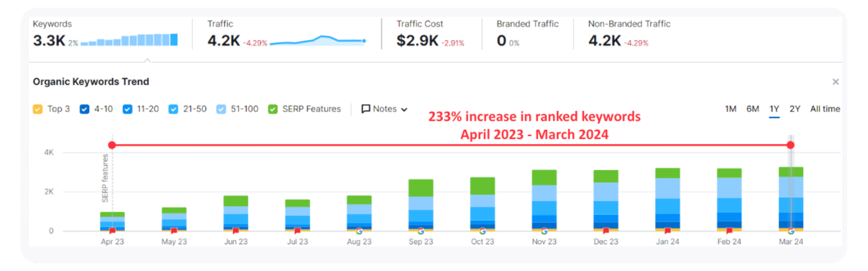Toggle the 51-100 positions checkbox
Screen dimensions: 868x271
[221, 109]
